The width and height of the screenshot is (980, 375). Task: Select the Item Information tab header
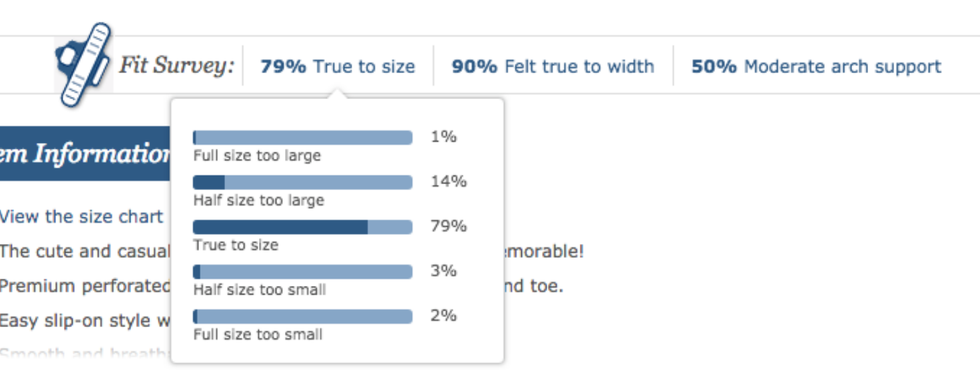click(85, 154)
